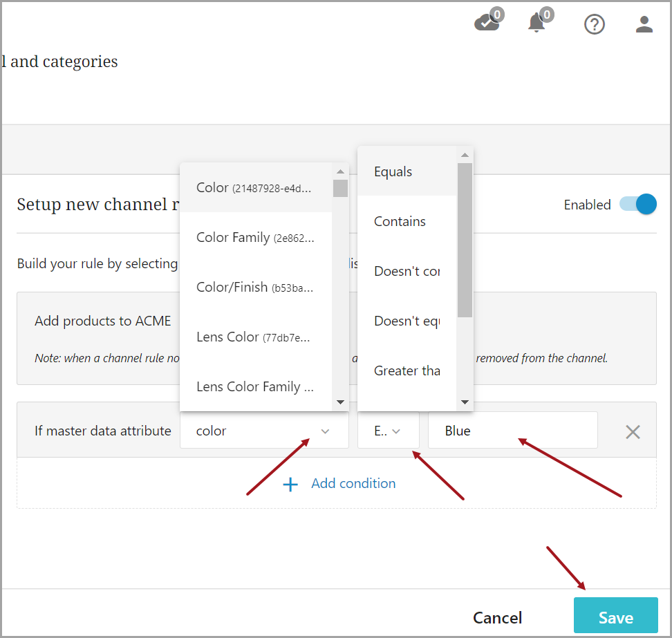This screenshot has width=672, height=638.
Task: Select the Contains operator option
Action: [x=400, y=222]
